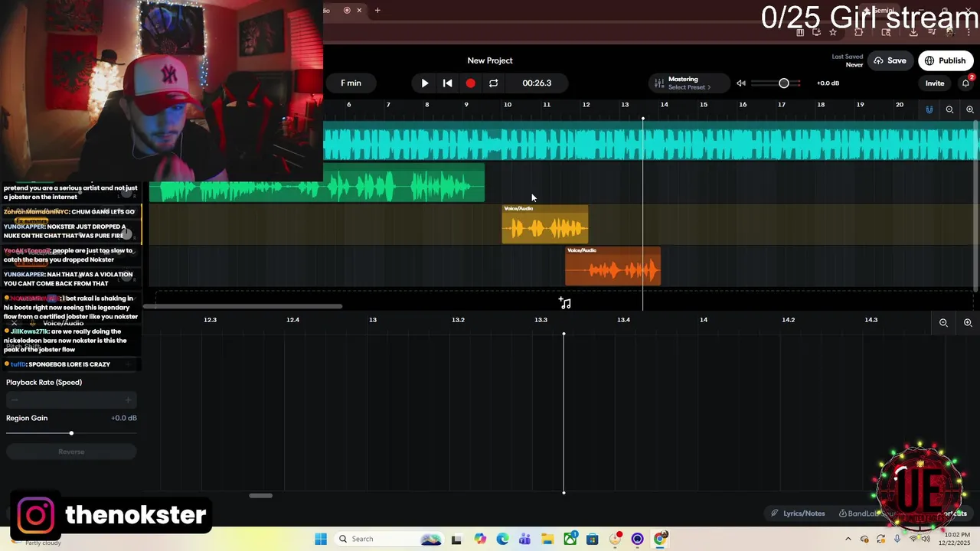980x551 pixels.
Task: Invite collaborators with the Invite button
Action: [935, 83]
